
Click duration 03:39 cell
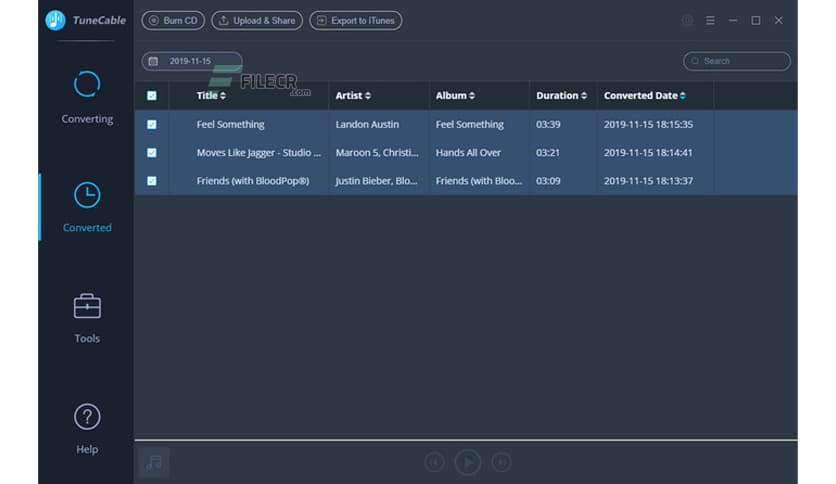[x=548, y=124]
